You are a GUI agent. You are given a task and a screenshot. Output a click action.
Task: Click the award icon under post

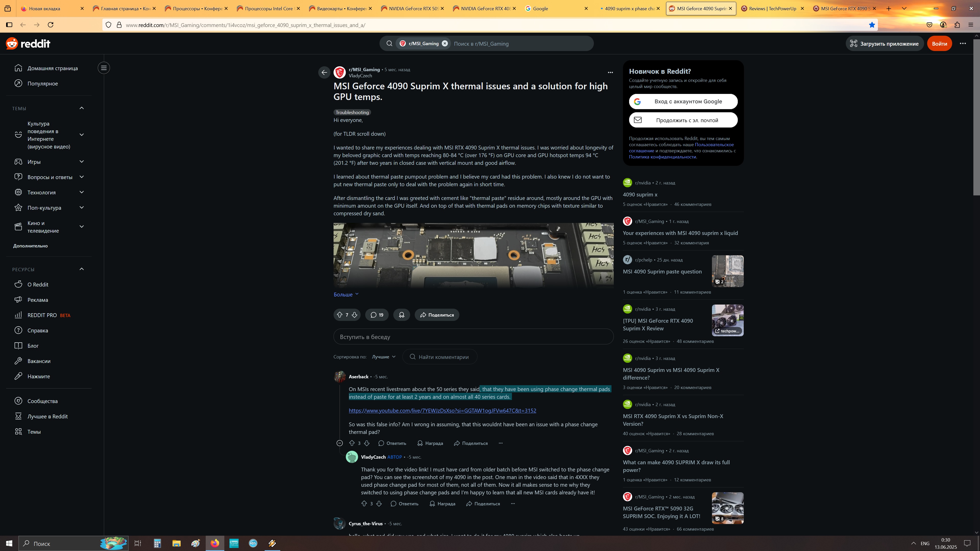(x=401, y=315)
